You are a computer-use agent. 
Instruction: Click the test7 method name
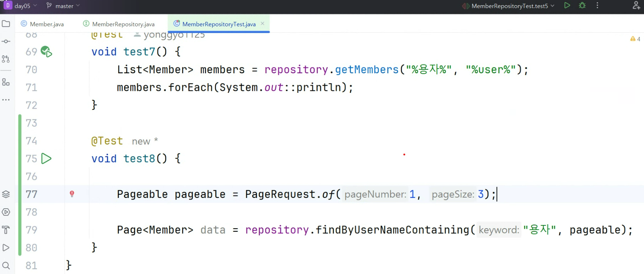click(139, 52)
